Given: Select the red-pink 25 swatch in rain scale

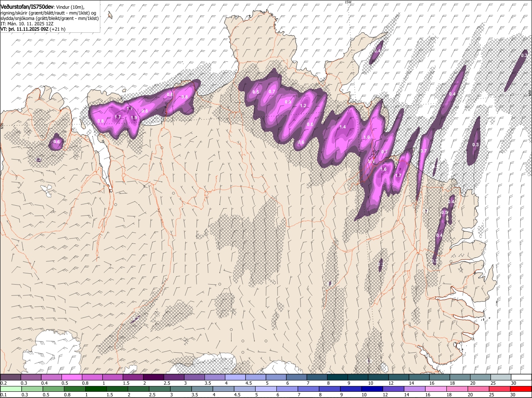Looking at the screenshot, I should [x=500, y=389].
